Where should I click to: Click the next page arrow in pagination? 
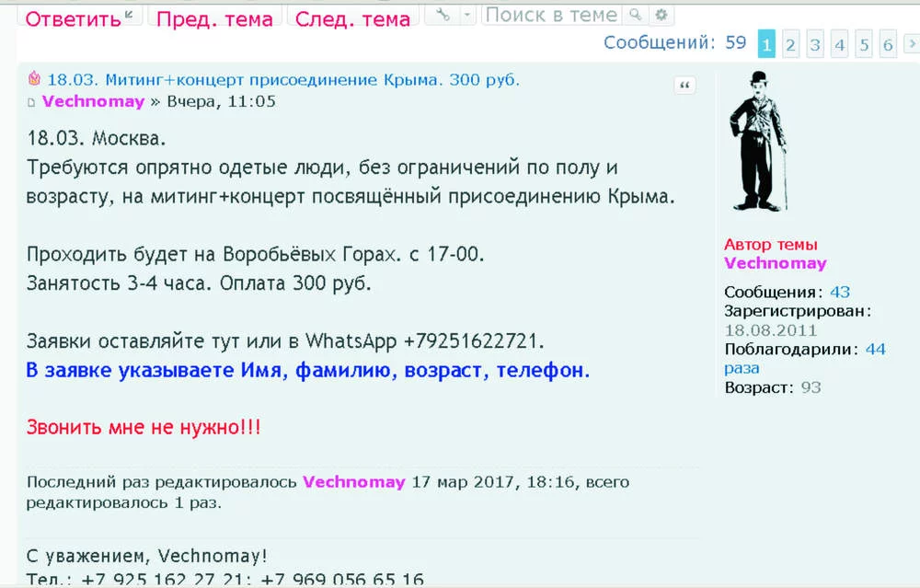pyautogui.click(x=912, y=43)
